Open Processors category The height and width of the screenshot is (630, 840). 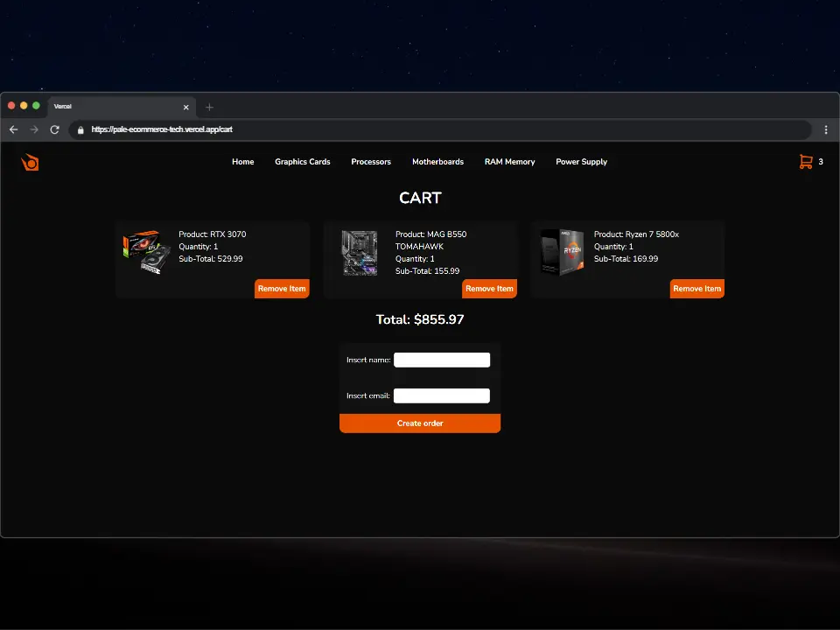point(371,162)
